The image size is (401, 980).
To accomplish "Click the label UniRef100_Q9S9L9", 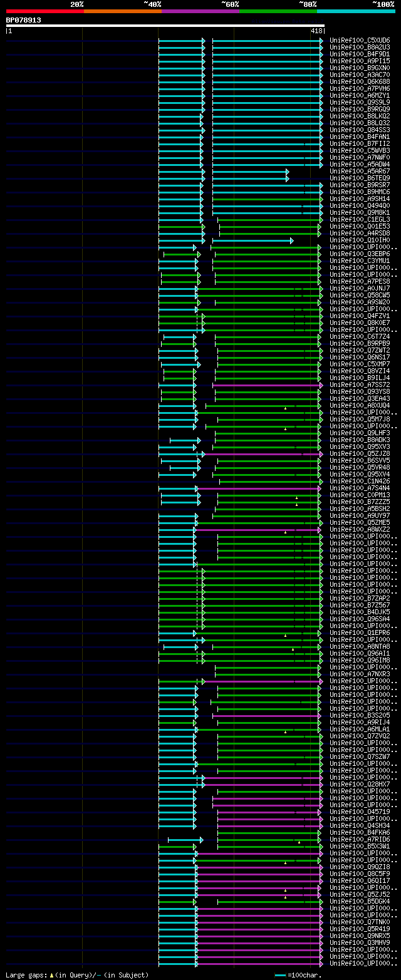I will pos(360,102).
